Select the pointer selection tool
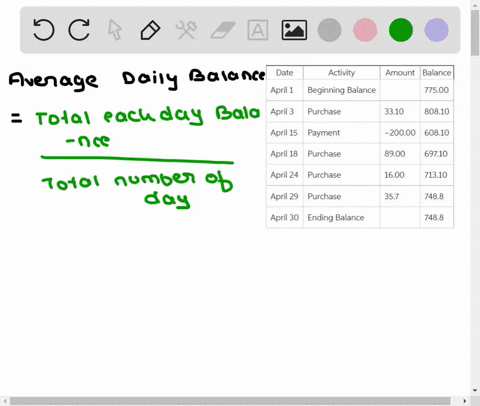Screen dimensions: 480x406 point(115,30)
